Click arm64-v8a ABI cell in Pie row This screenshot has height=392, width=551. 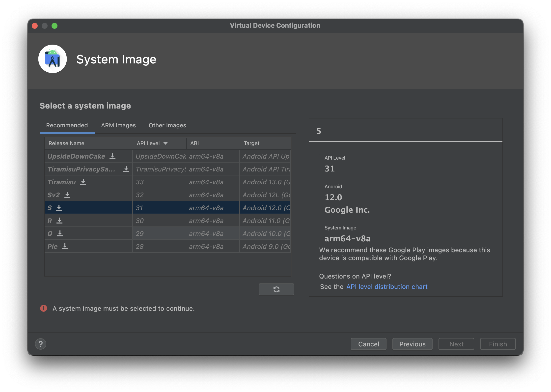click(x=213, y=246)
